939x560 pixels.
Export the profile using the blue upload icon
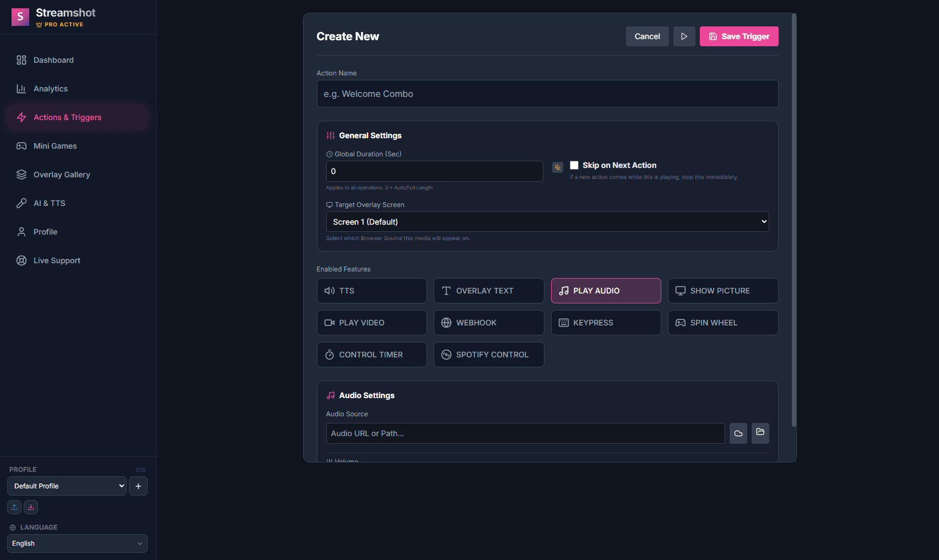[14, 507]
